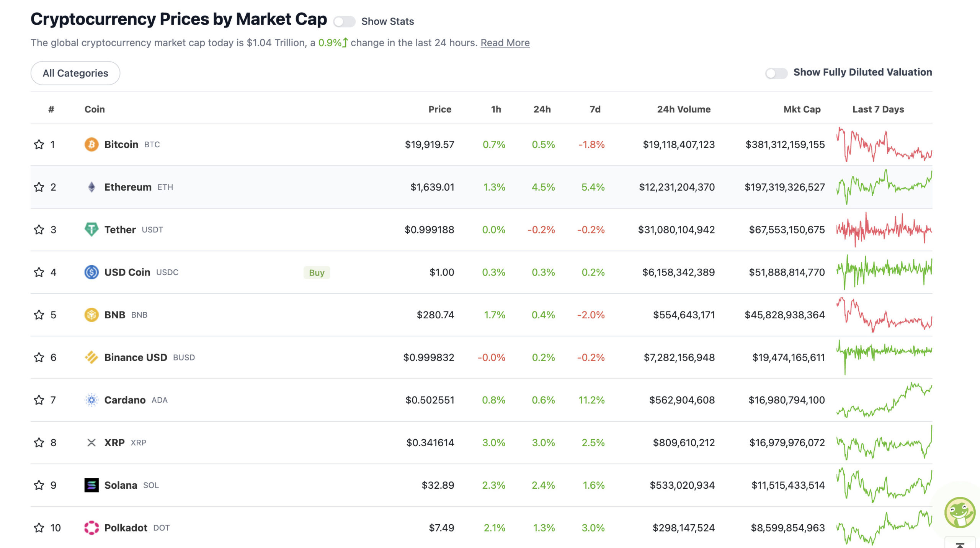Enable Show Fully Diluted Valuation switch
980x548 pixels.
(776, 73)
